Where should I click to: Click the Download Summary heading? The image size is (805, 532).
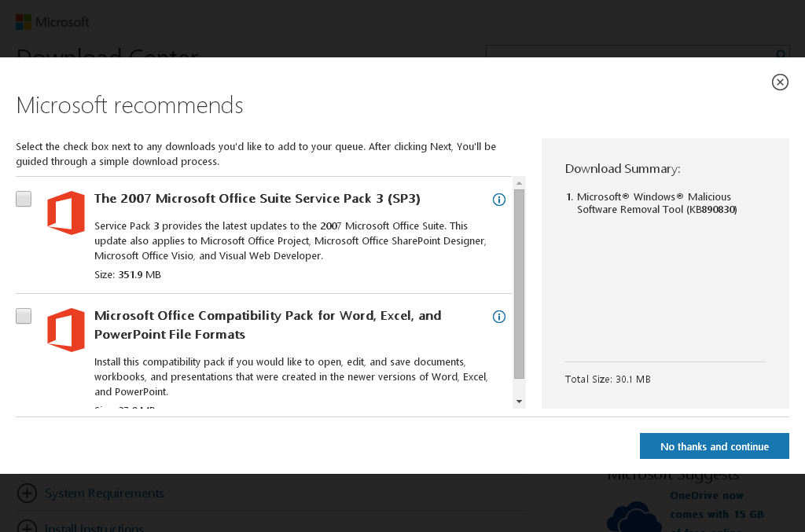click(623, 169)
